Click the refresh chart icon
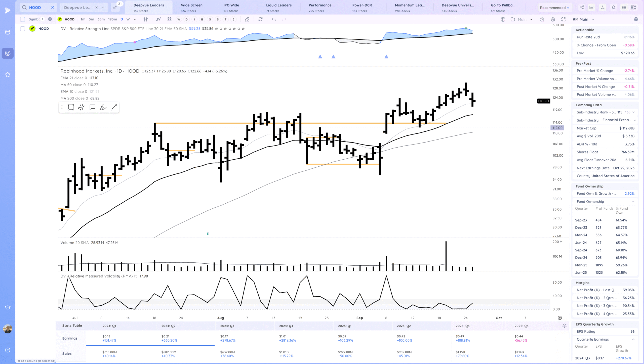This screenshot has height=364, width=644. pos(260,19)
